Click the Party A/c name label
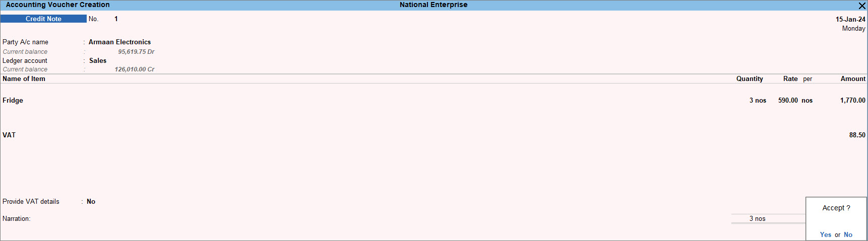The width and height of the screenshot is (868, 241). click(x=25, y=42)
